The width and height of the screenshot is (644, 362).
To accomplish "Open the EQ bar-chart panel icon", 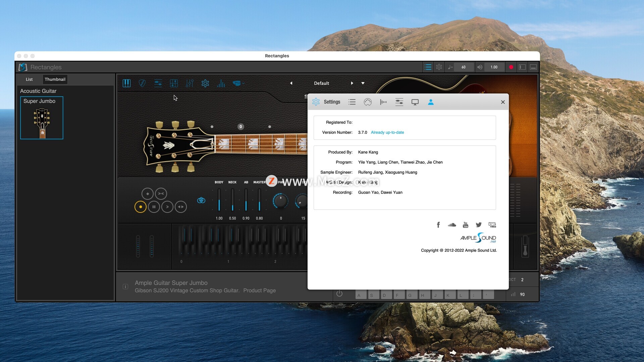I will 221,83.
